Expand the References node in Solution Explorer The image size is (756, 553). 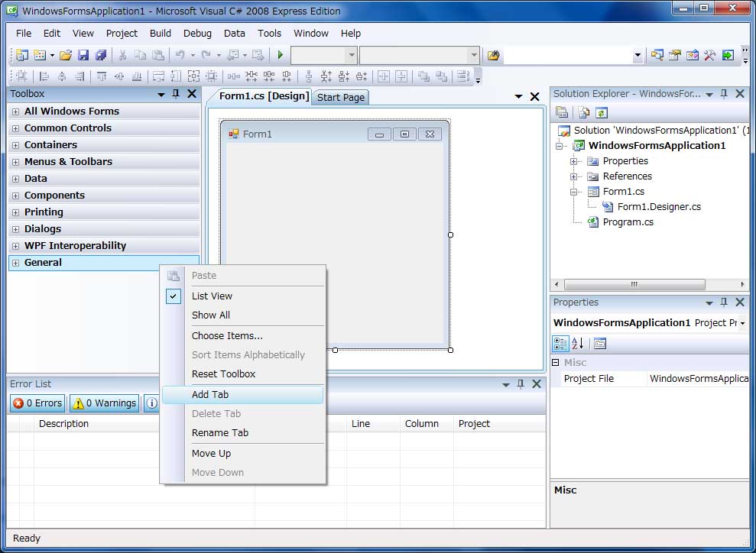[574, 176]
